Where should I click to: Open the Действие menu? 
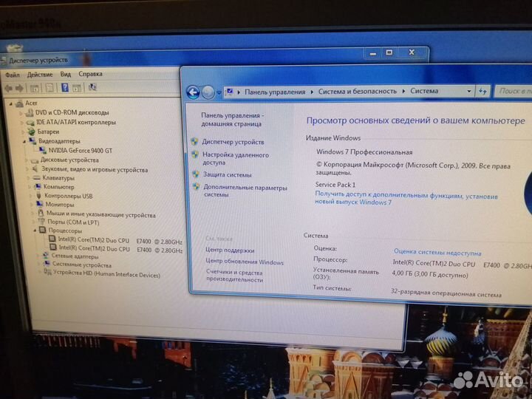[x=39, y=75]
